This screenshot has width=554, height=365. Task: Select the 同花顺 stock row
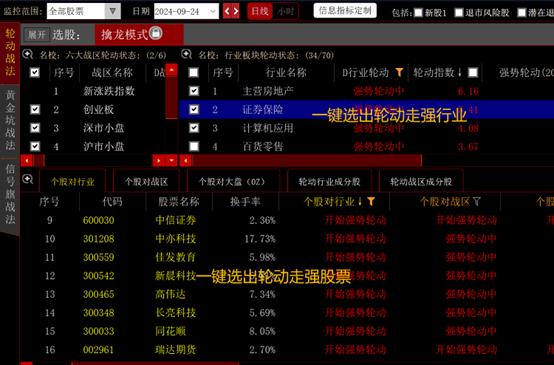(287, 331)
